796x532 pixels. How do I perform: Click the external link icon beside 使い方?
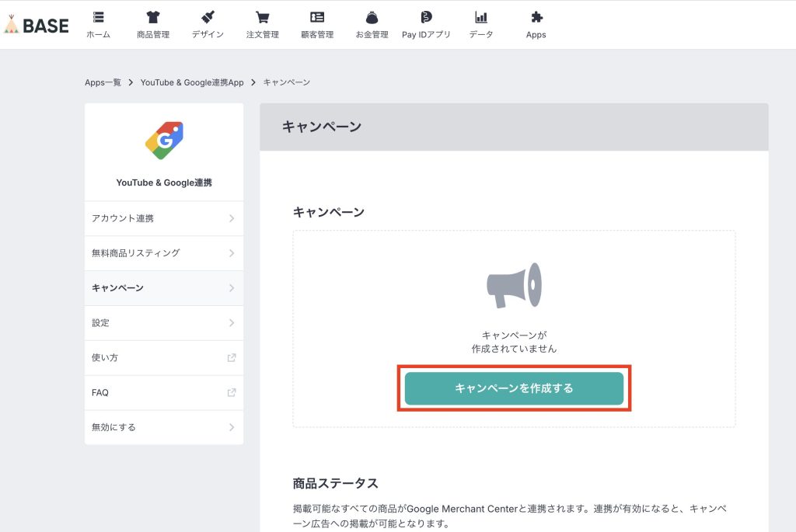(232, 357)
